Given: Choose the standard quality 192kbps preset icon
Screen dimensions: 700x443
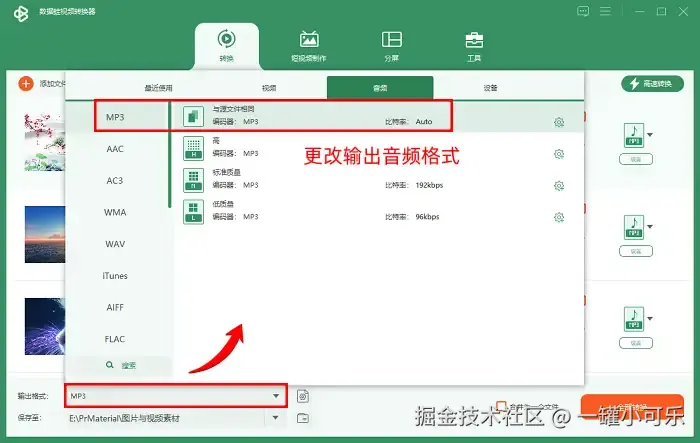Looking at the screenshot, I should point(193,180).
